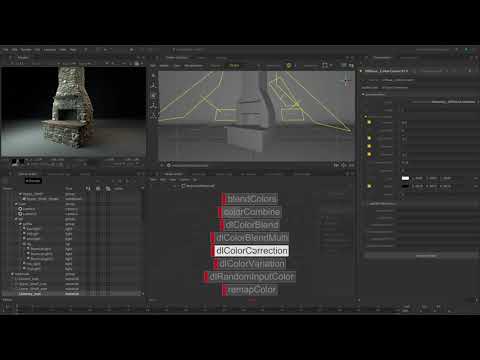Choose dlColorBlendMulti from the node list
Image resolution: width=480 pixels, height=360 pixels.
coord(250,238)
